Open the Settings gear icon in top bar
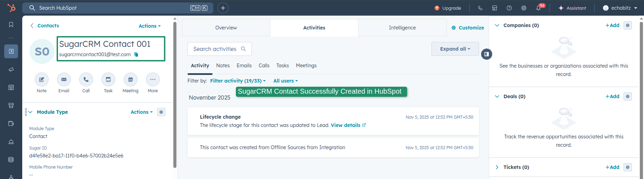Image resolution: width=644 pixels, height=179 pixels. point(524,8)
